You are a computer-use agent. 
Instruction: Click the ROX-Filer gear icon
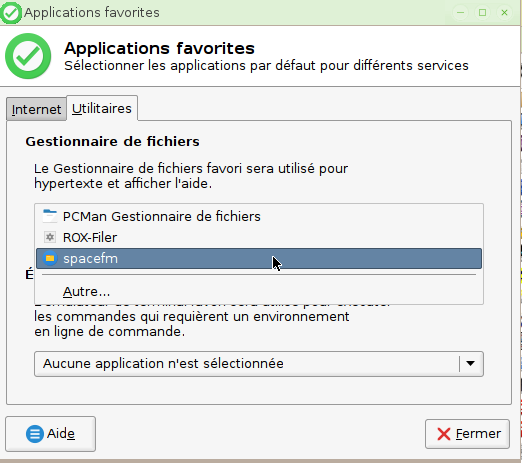[50, 237]
